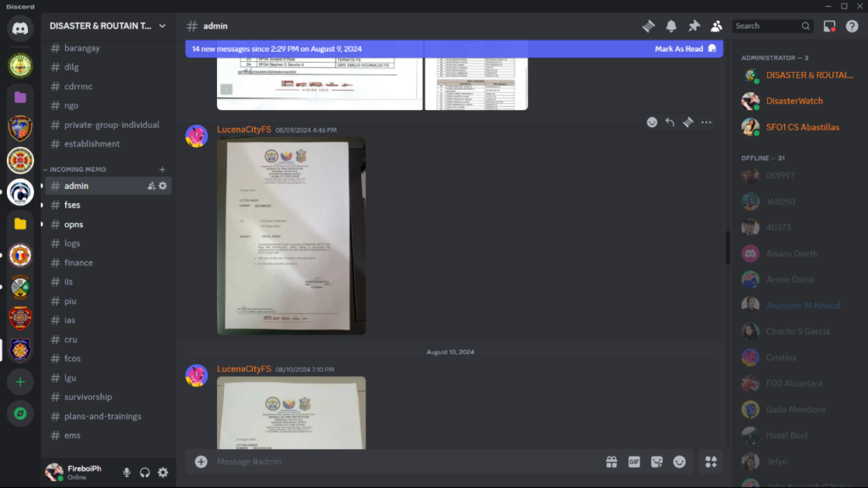
Task: Open August 9 document photo attachment
Action: (292, 236)
